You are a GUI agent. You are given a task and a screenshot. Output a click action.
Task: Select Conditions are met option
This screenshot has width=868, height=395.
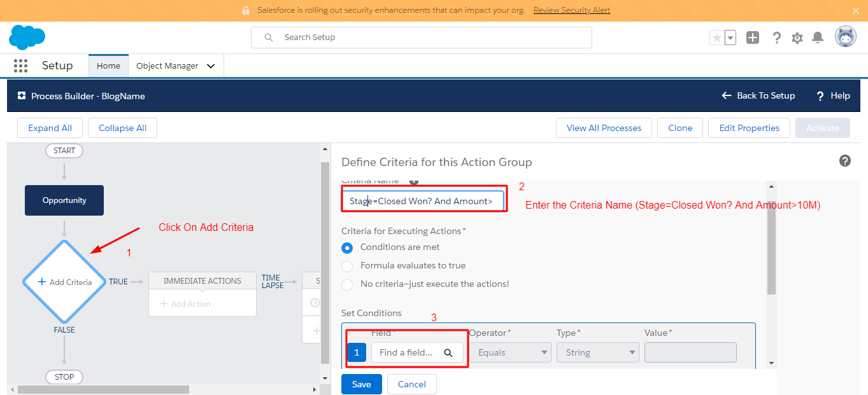[x=347, y=247]
